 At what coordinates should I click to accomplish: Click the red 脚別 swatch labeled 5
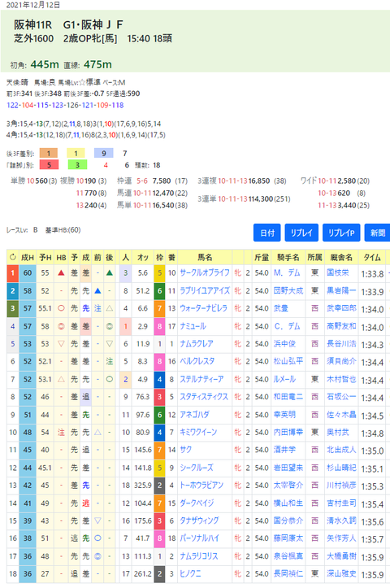[48, 164]
